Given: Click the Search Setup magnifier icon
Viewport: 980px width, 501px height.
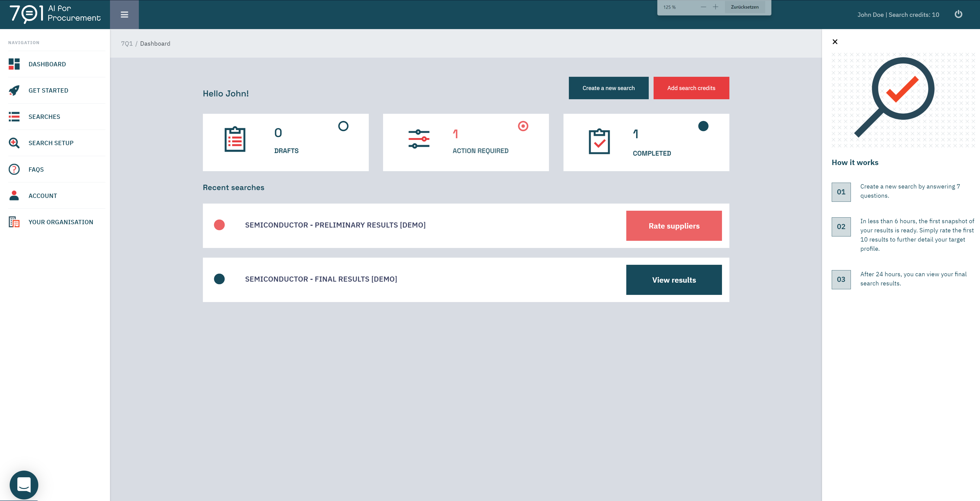Looking at the screenshot, I should (x=14, y=143).
